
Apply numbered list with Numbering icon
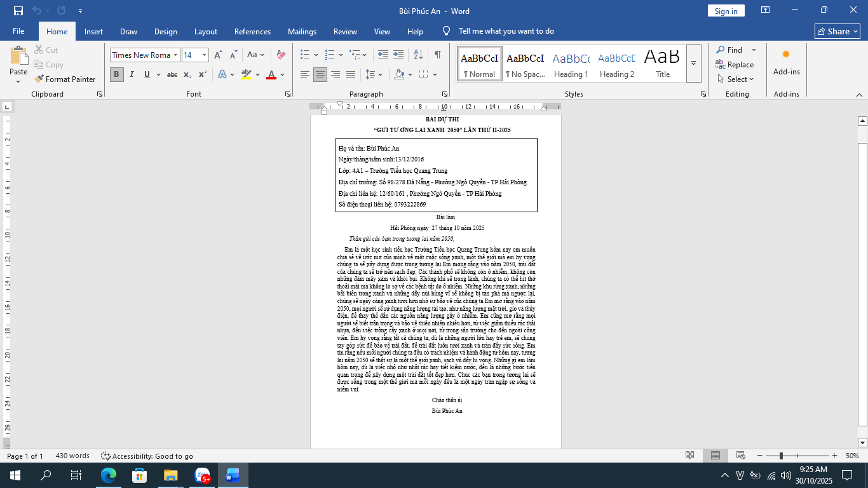(x=329, y=55)
